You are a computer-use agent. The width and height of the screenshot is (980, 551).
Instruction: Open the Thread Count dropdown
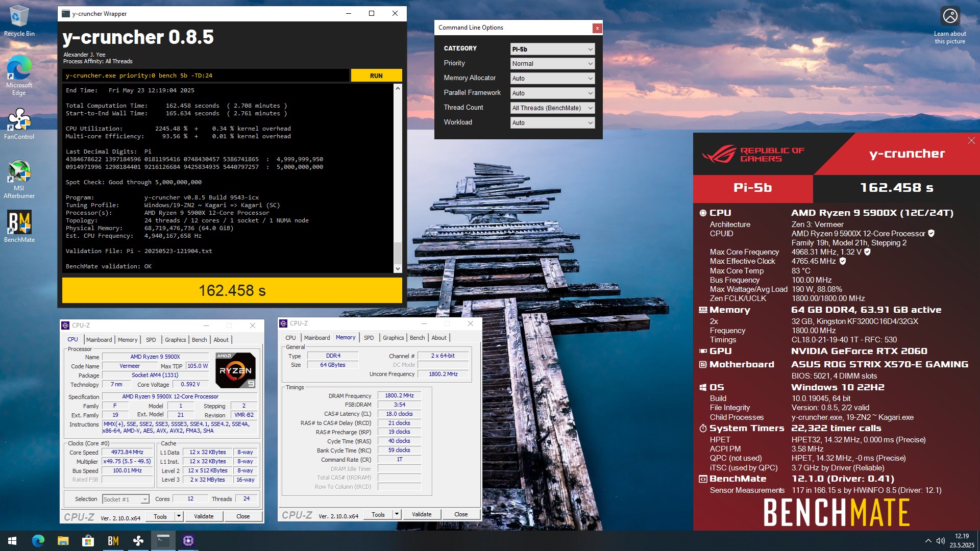552,108
